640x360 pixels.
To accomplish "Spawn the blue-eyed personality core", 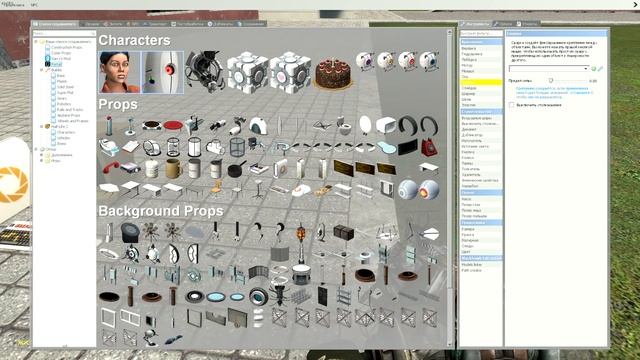I will pos(429,62).
